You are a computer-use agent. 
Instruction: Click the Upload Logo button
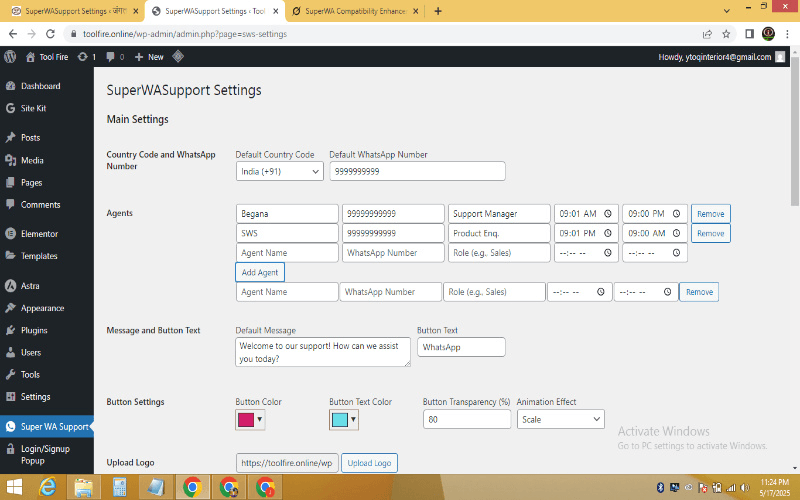coord(369,463)
